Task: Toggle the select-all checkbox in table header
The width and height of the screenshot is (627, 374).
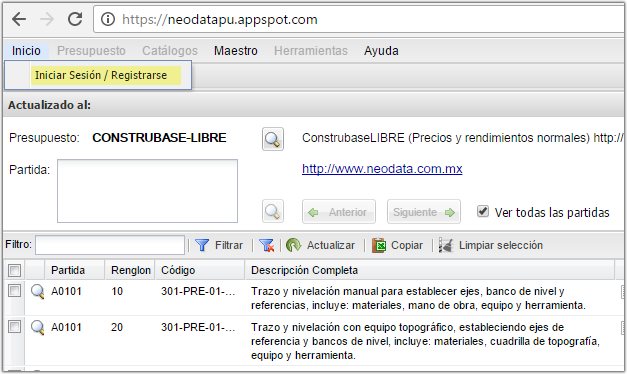Action: (14, 270)
